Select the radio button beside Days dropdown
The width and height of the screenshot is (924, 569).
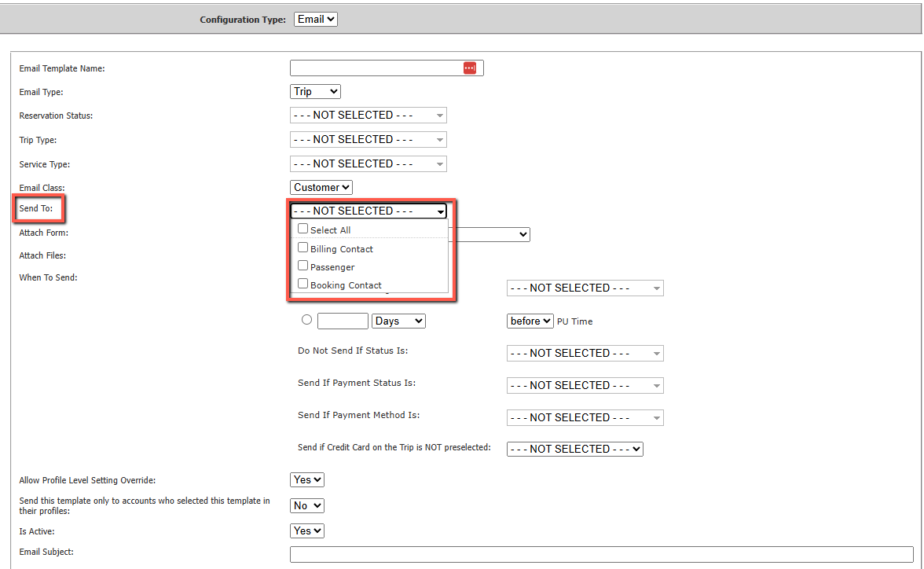tap(306, 320)
